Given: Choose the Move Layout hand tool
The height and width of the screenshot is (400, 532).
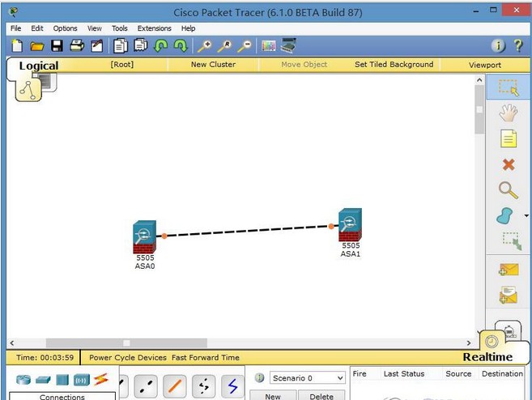Looking at the screenshot, I should pyautogui.click(x=509, y=113).
